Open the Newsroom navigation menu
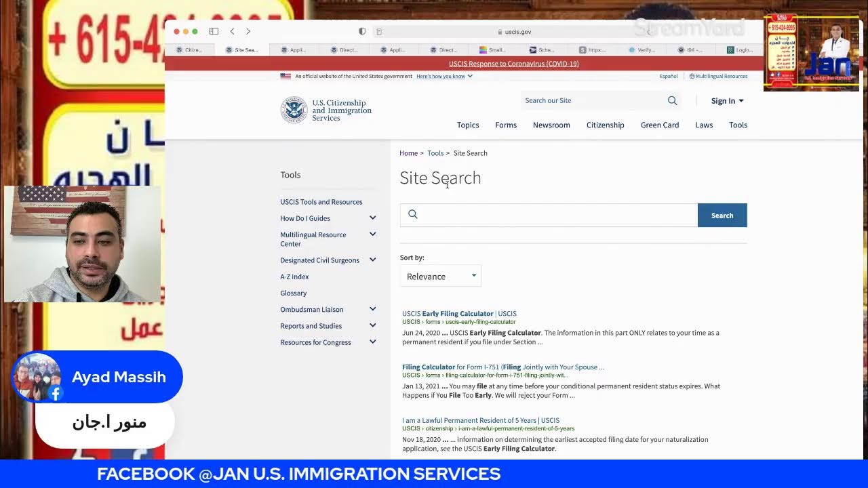Screen dimensions: 868x488 [551, 125]
